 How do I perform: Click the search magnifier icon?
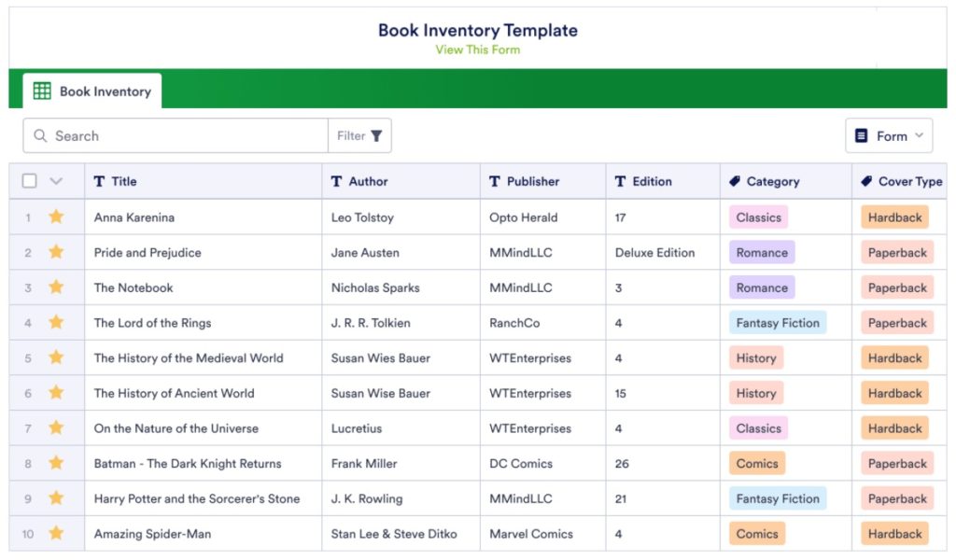click(40, 135)
